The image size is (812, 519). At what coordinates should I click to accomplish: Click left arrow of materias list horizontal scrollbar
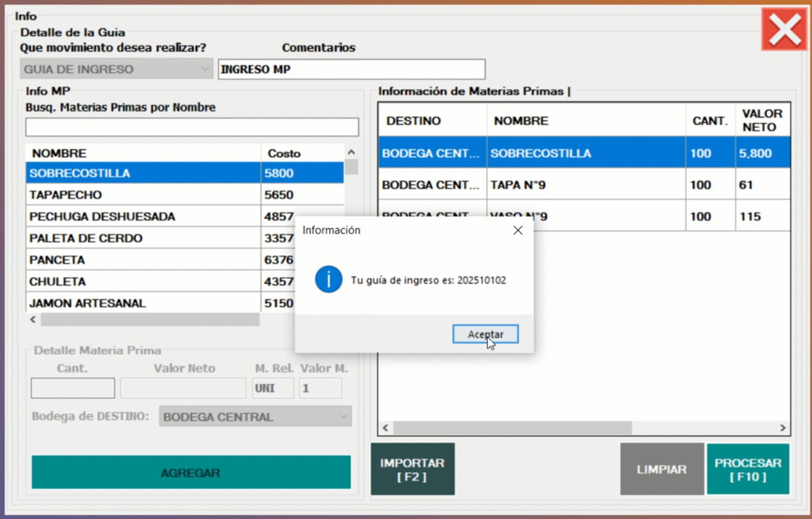pyautogui.click(x=33, y=319)
